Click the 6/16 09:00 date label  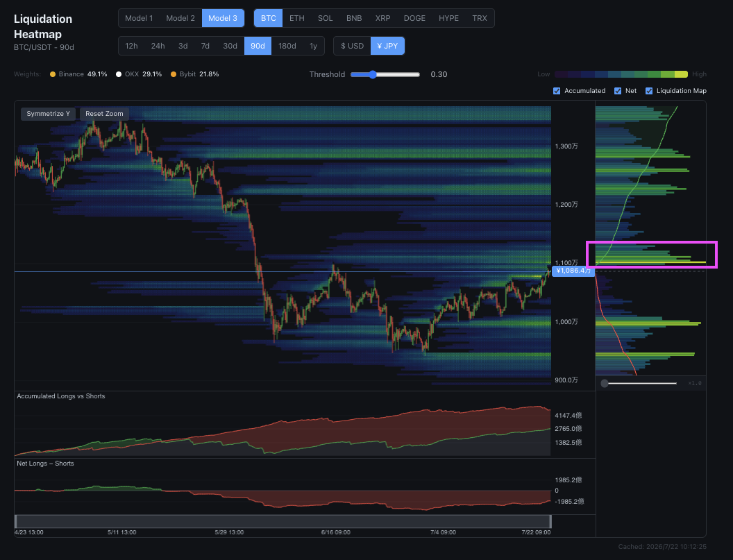click(x=336, y=532)
